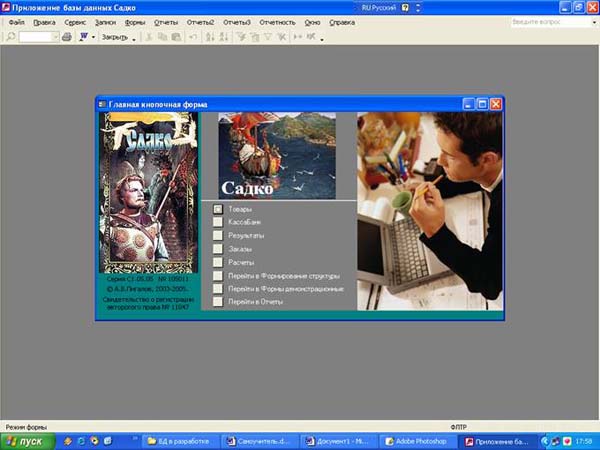This screenshot has width=600, height=450.
Task: Expand hidden tray icons arrow
Action: [545, 441]
